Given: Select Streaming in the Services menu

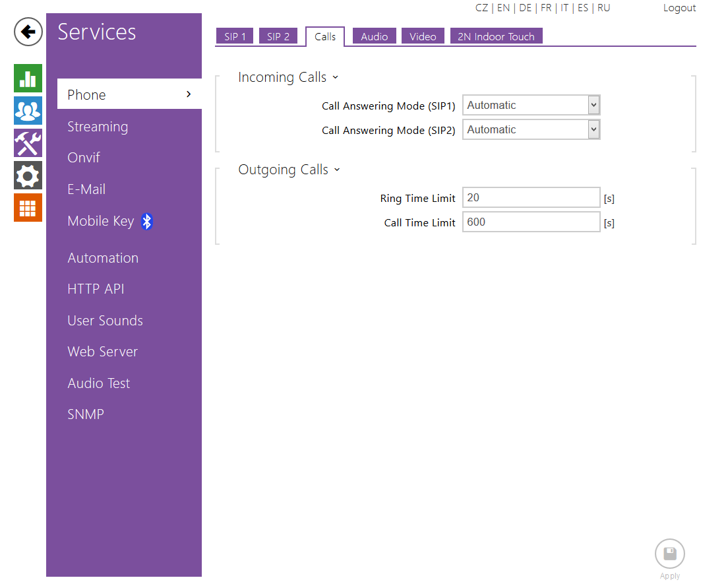Looking at the screenshot, I should [x=98, y=127].
